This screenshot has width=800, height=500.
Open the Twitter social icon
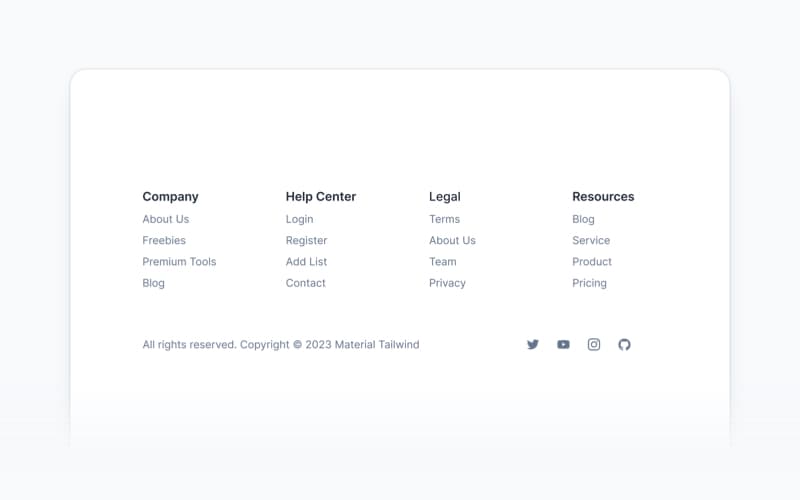[x=533, y=345]
